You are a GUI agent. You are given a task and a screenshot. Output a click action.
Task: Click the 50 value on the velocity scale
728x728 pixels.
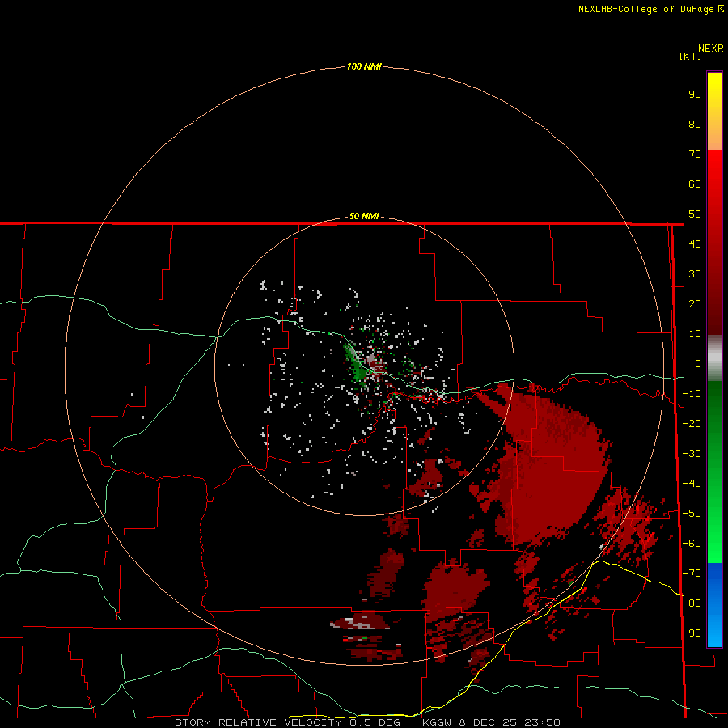click(x=695, y=214)
